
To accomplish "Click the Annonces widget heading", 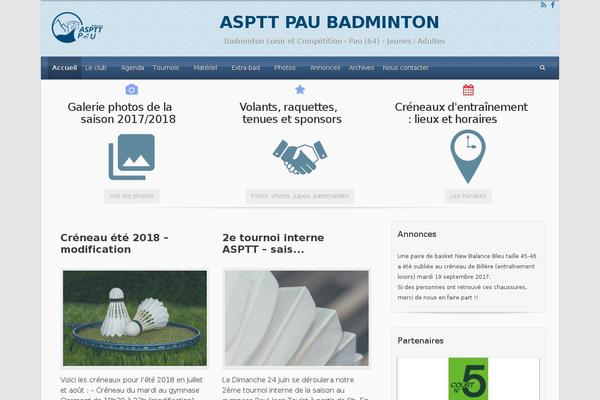I will point(417,234).
